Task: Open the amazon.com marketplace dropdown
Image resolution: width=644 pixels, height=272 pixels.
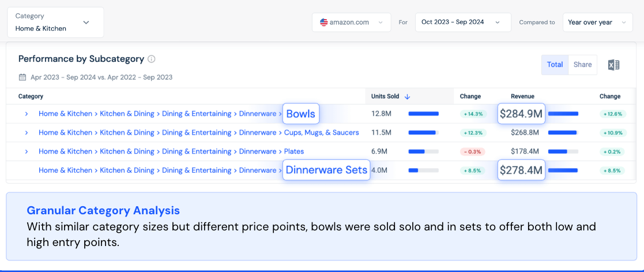Action: click(x=352, y=23)
